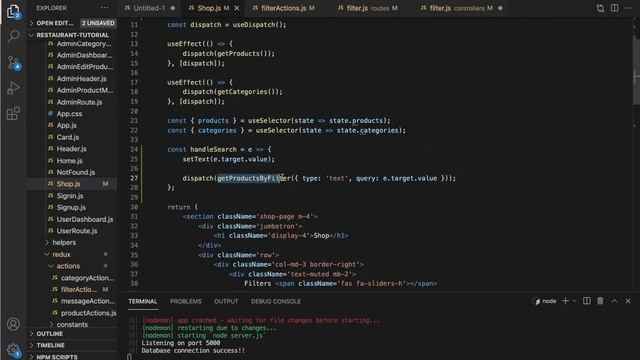Open Header.js in the explorer
This screenshot has height=360, width=640.
71,149
